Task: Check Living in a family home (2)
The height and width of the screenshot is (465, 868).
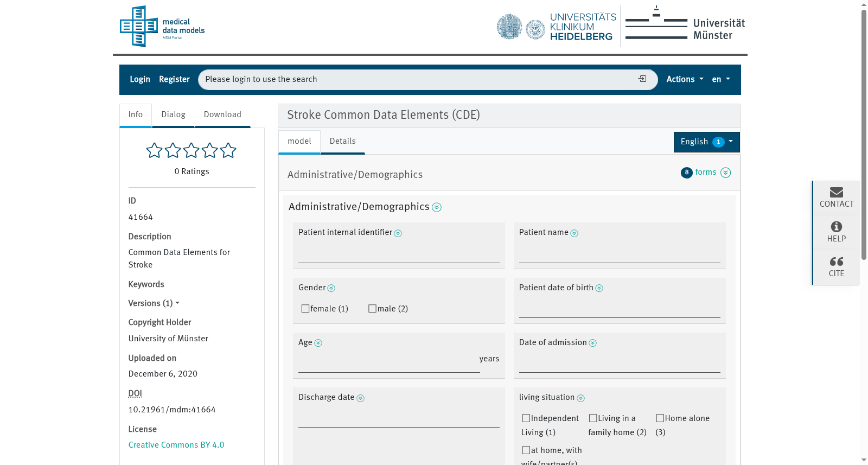Action: click(593, 418)
